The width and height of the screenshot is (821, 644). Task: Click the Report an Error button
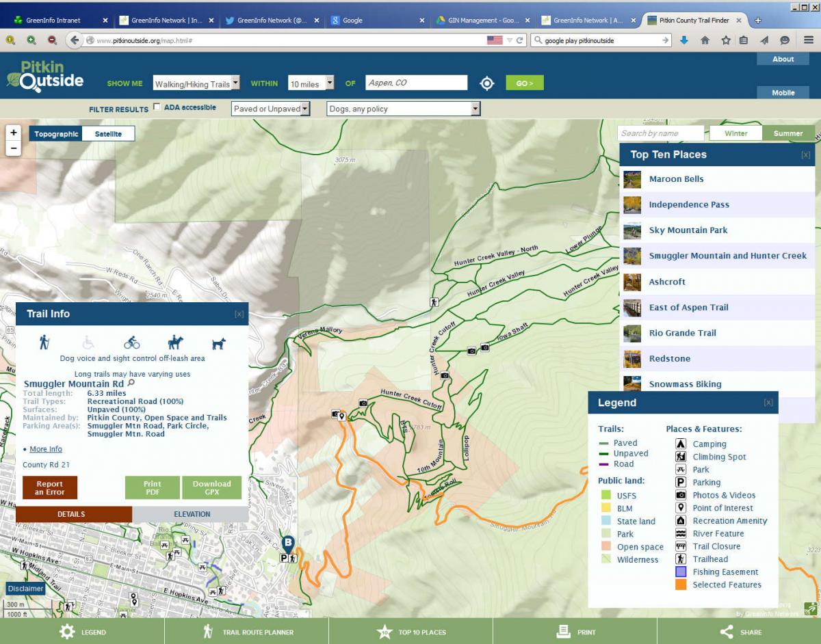coord(50,488)
